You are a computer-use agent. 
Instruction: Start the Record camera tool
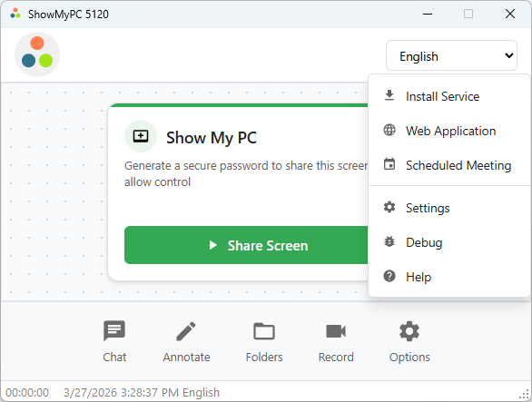click(x=336, y=341)
